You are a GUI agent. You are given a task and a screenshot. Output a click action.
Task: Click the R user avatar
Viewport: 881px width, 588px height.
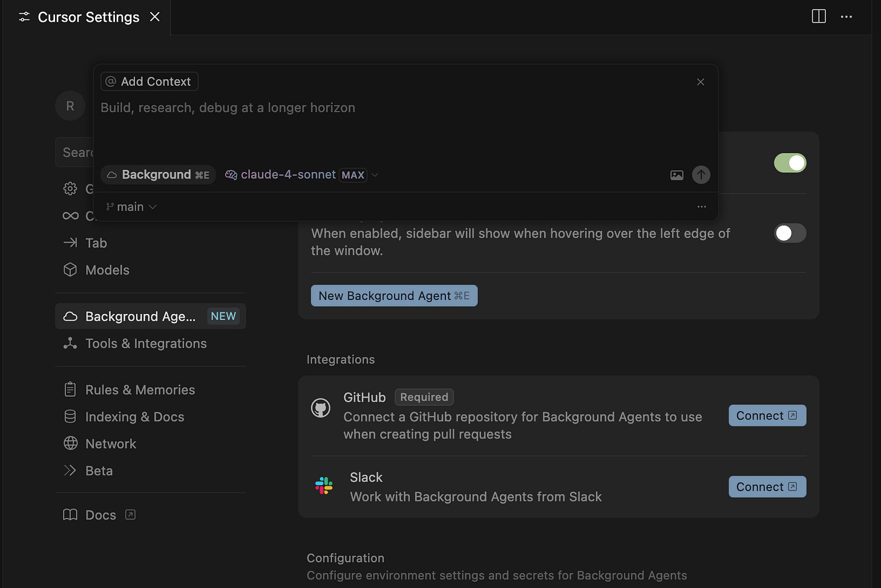tap(70, 106)
